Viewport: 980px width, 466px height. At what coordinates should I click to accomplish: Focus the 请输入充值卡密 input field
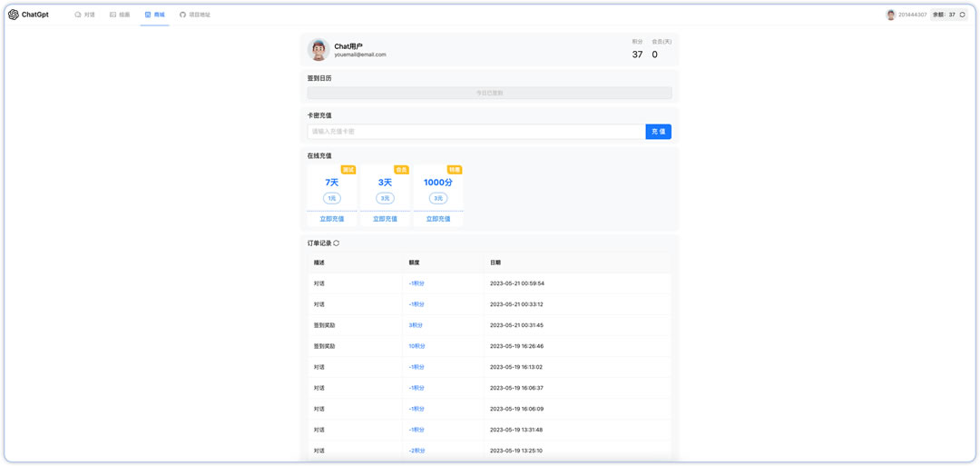[475, 132]
